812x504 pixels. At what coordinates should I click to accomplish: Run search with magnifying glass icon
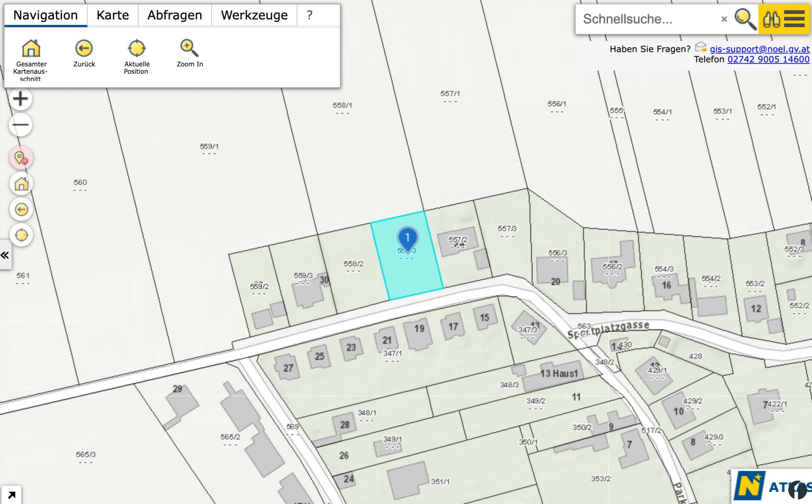click(x=745, y=19)
